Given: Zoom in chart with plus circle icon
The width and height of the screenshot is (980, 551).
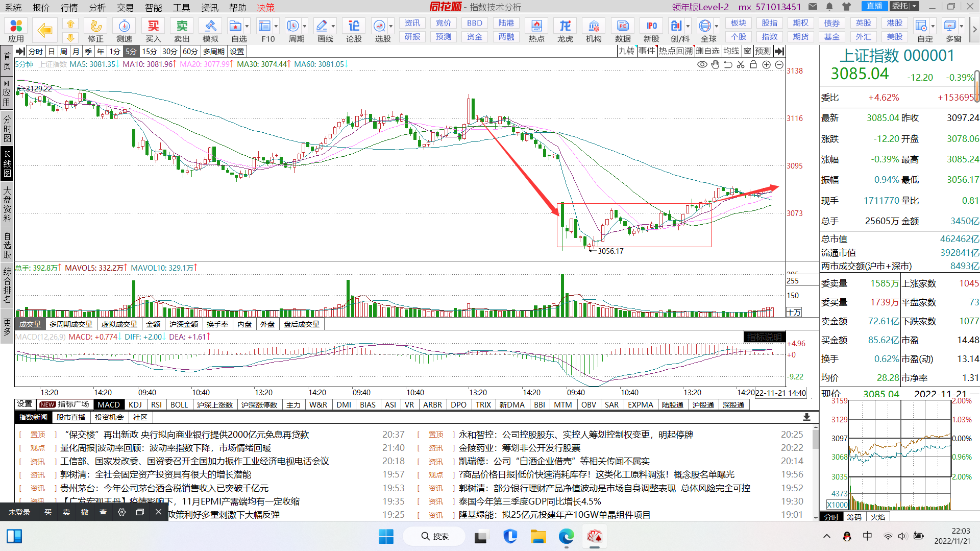Looking at the screenshot, I should [766, 64].
